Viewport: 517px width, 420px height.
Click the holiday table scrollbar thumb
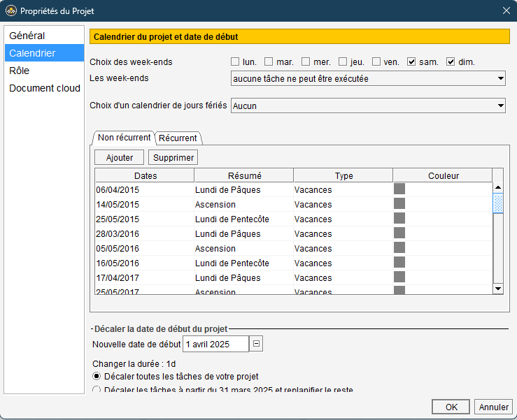(498, 203)
